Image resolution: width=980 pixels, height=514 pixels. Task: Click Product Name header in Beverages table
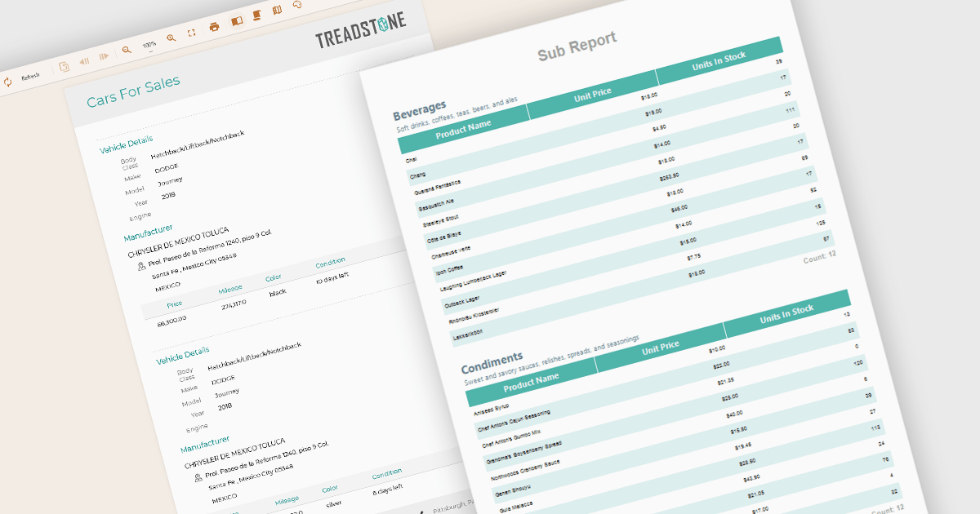click(x=463, y=130)
